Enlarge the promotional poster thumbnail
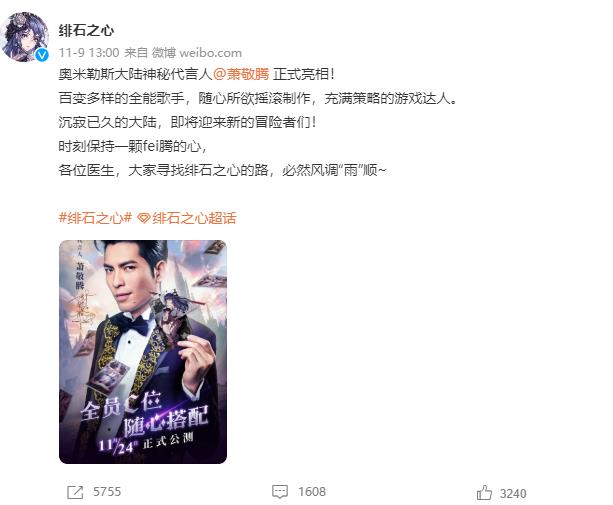This screenshot has height=505, width=613. point(143,352)
